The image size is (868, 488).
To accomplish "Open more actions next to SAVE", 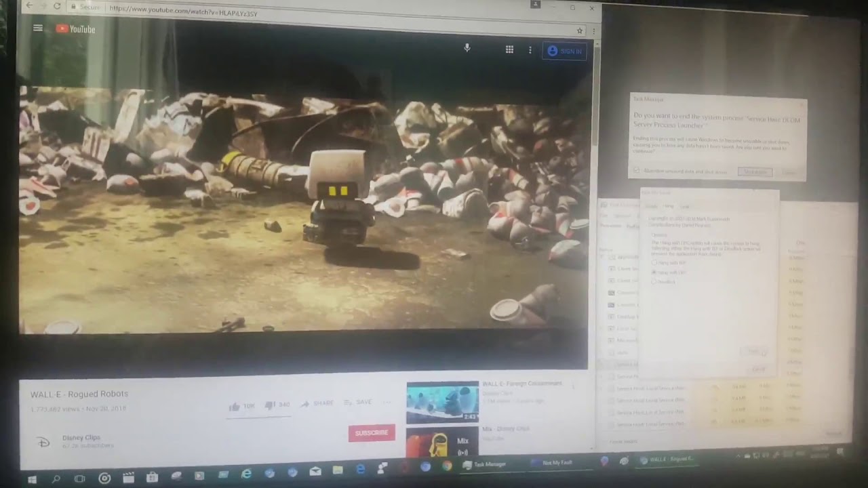I will click(387, 402).
